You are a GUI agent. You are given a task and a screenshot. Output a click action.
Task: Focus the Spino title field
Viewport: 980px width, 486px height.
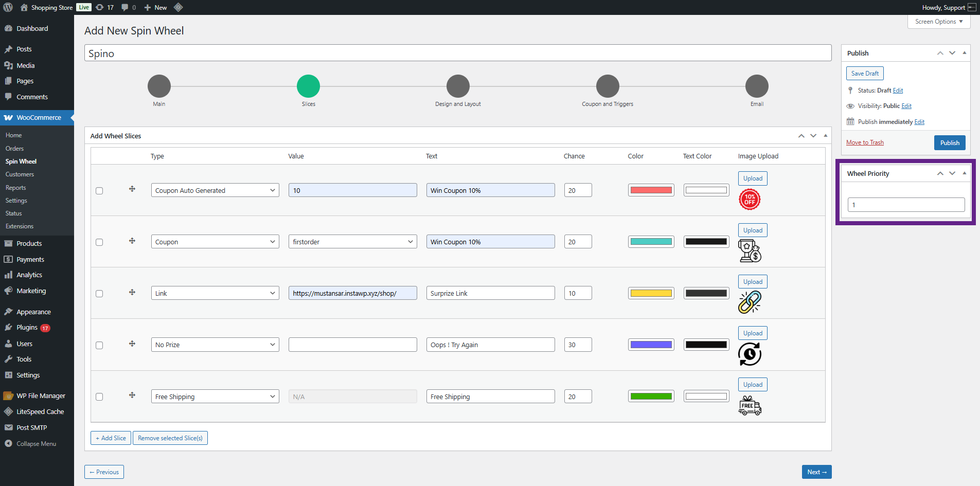coord(458,53)
